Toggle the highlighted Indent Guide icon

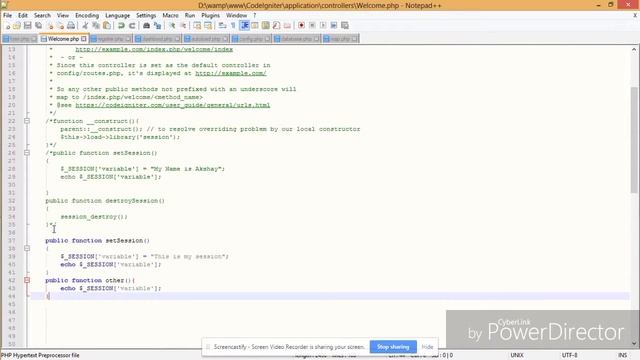coord(244,26)
